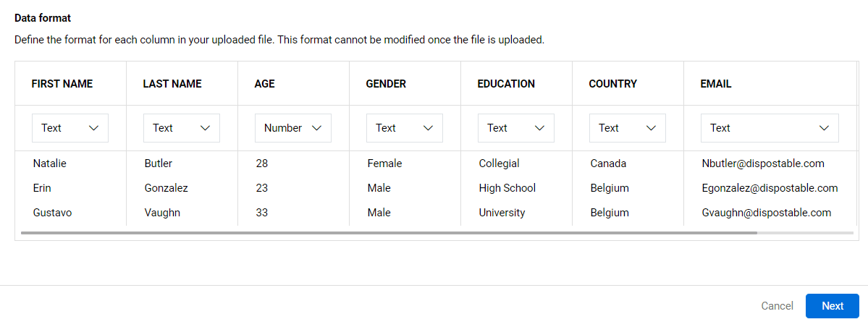Screen dimensions: 868x327
Task: Click the Egonzalez@dispostable.com email cell
Action: [770, 188]
